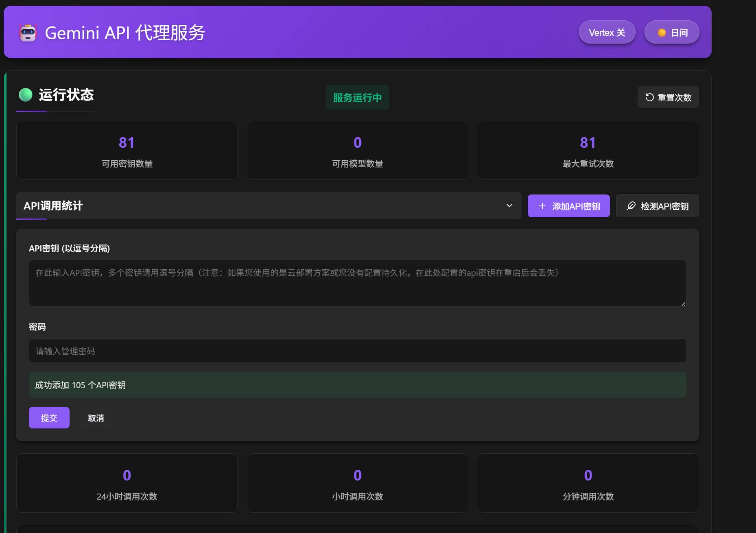Click the green status indicator dot
Screen dimensions: 756x533
tap(26, 95)
